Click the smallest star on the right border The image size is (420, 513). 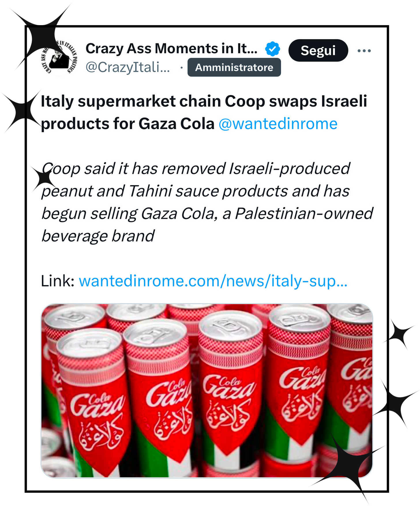[x=400, y=334]
